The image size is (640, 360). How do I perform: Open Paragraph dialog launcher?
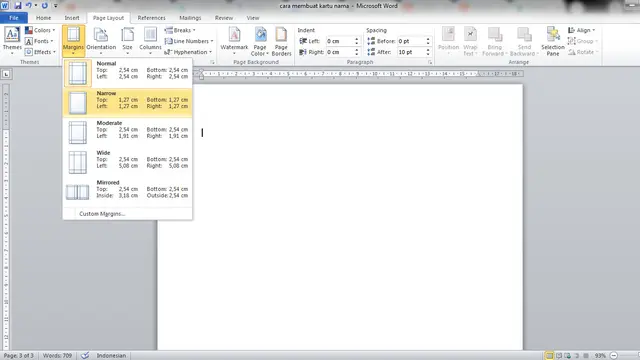[x=430, y=62]
